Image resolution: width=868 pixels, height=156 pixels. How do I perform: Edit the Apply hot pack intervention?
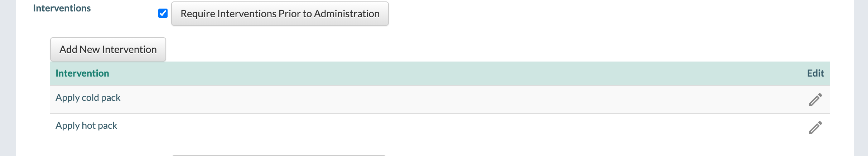point(815,128)
